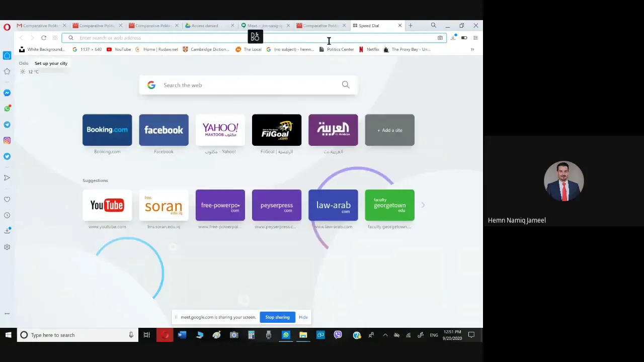This screenshot has width=644, height=362.
Task: Open Instagram in Opera sidebar
Action: click(7, 140)
